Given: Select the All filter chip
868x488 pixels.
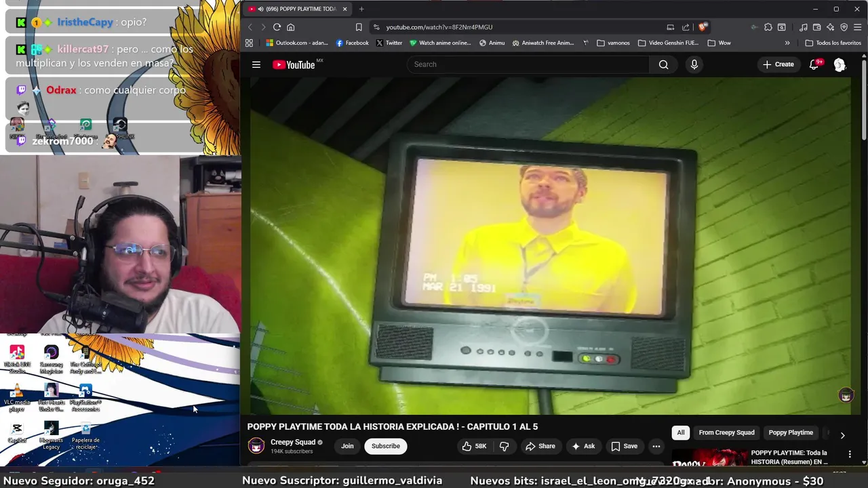Looking at the screenshot, I should click(x=681, y=432).
